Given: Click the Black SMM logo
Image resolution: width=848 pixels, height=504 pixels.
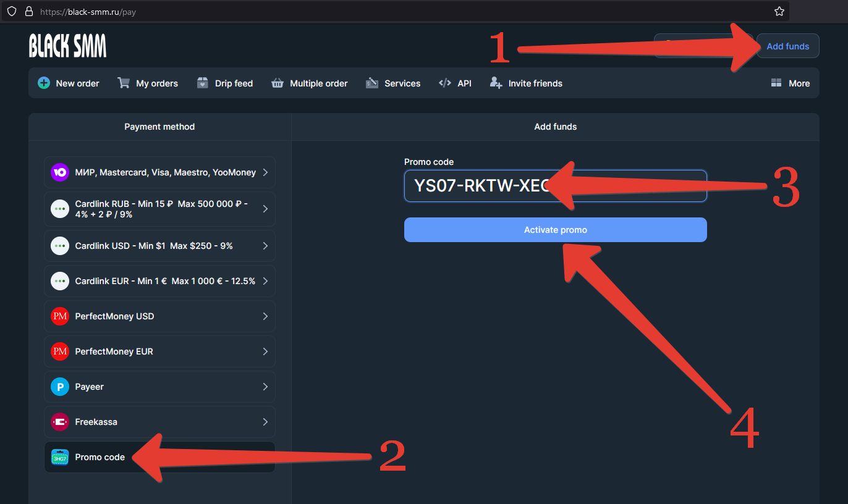Looking at the screenshot, I should [67, 46].
